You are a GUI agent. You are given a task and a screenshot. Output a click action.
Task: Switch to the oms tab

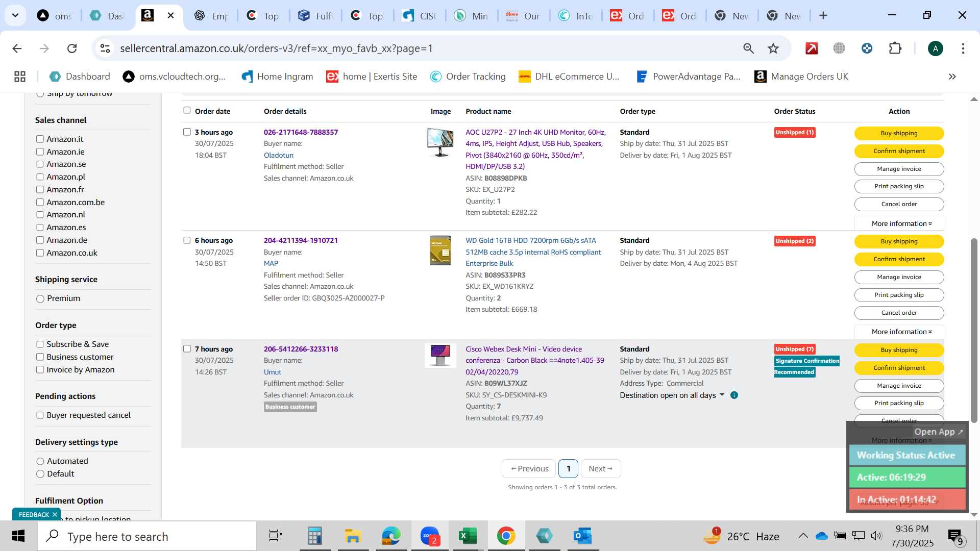point(55,16)
